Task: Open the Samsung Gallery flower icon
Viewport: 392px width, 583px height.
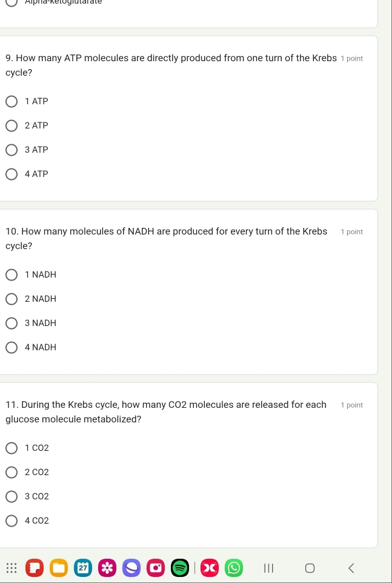Action: click(x=107, y=568)
